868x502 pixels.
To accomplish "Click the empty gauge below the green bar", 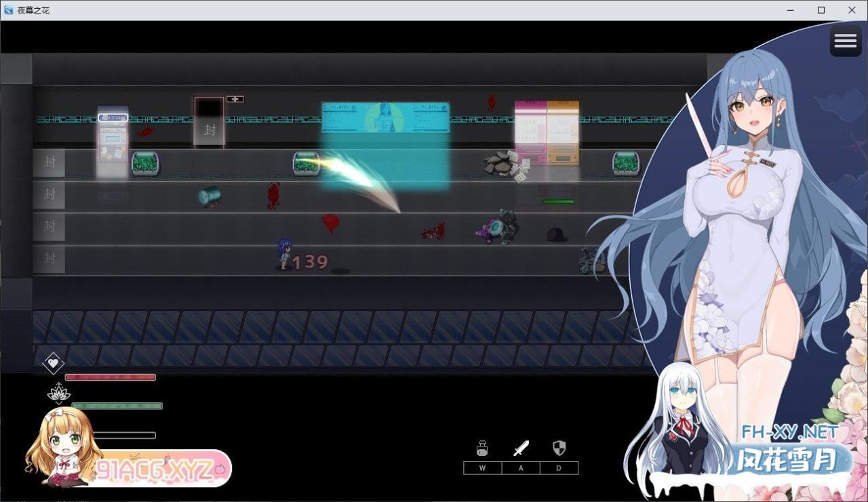I will tap(124, 436).
